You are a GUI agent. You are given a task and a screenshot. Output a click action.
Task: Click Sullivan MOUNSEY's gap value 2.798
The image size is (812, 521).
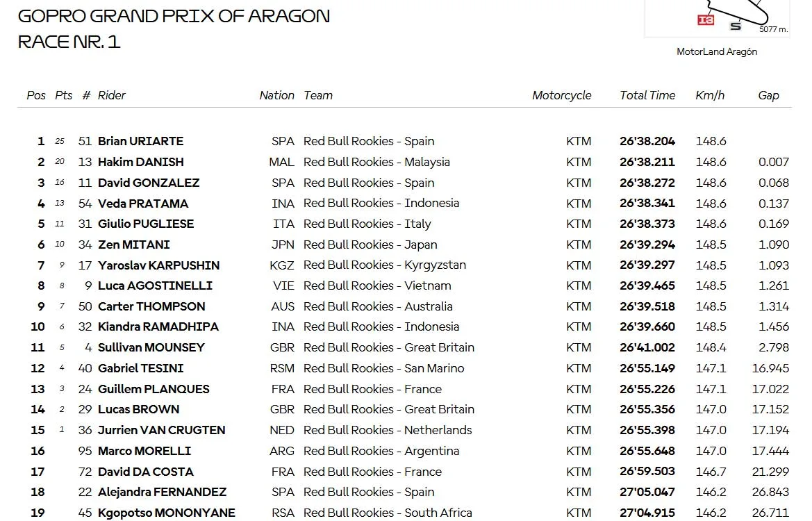pyautogui.click(x=774, y=347)
